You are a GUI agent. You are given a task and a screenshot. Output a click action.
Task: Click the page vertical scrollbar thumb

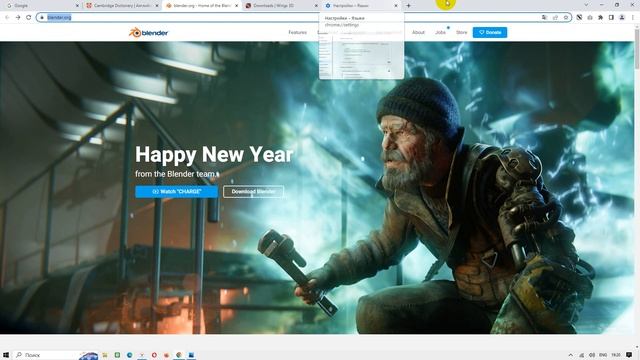pos(637,49)
